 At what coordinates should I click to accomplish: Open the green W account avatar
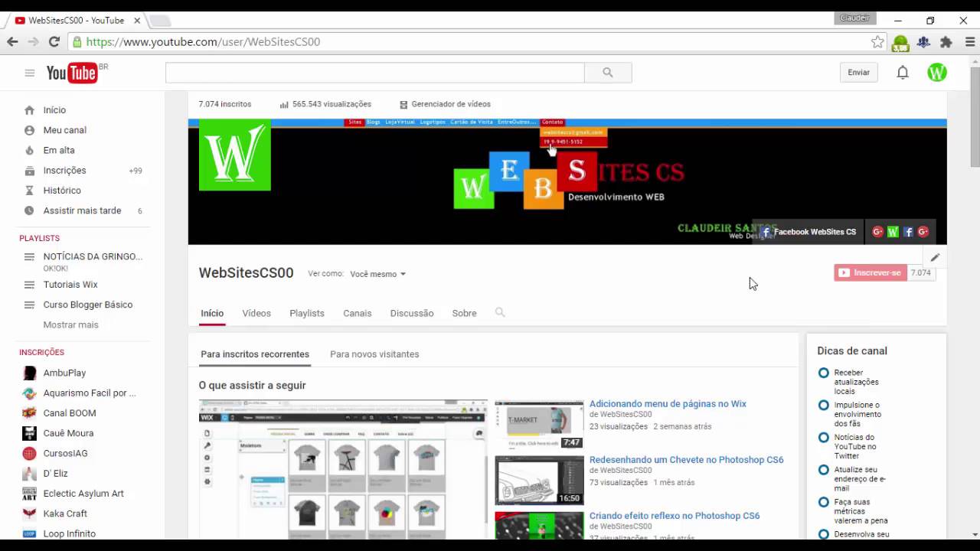937,73
